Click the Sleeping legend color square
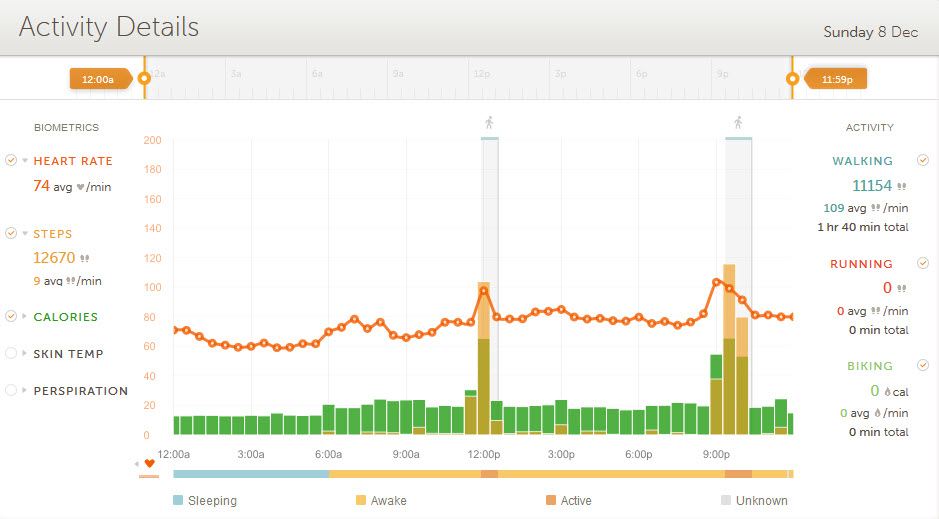 [x=178, y=500]
